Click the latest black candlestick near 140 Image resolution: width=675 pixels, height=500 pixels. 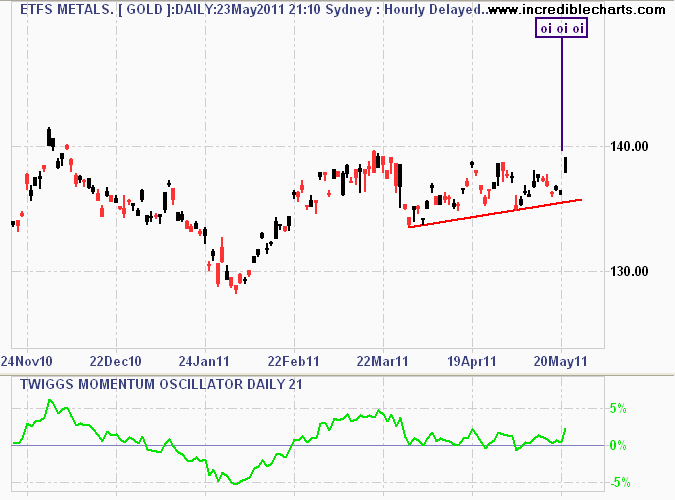pyautogui.click(x=567, y=164)
